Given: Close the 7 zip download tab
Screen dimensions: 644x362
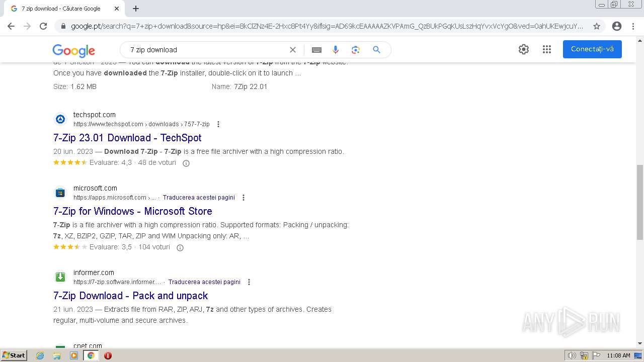Looking at the screenshot, I should coord(117,9).
